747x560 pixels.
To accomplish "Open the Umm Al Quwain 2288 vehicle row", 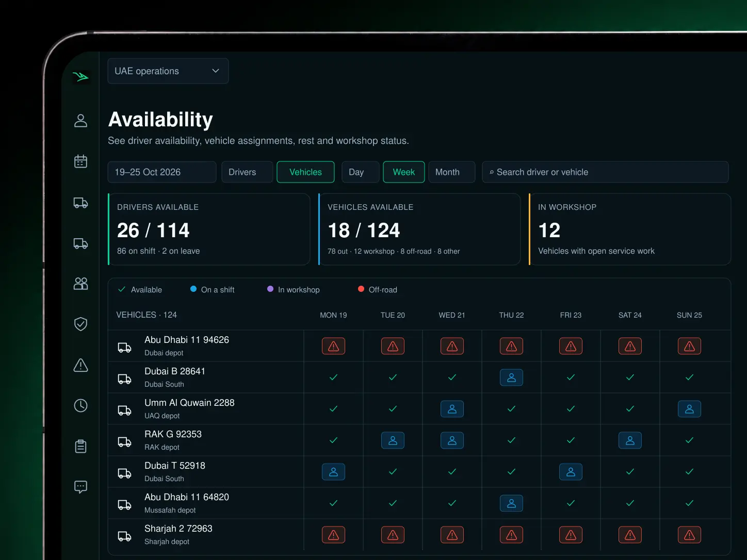I will tap(419, 409).
